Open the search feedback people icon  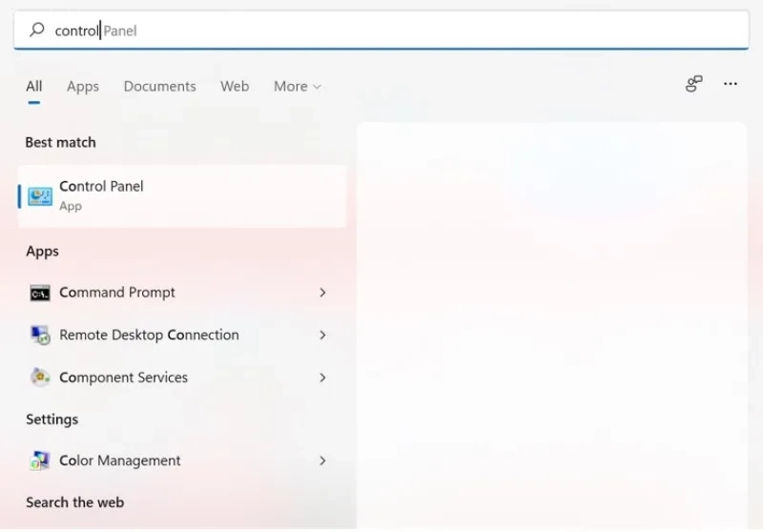(x=694, y=84)
